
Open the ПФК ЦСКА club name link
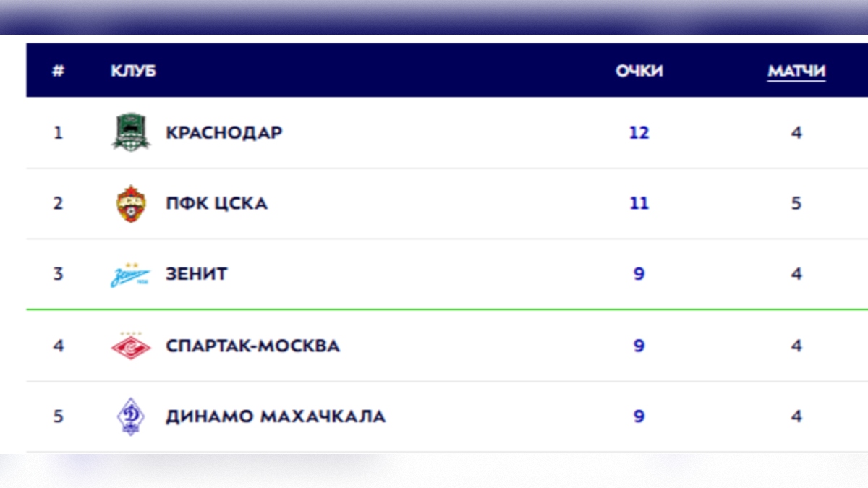[x=217, y=203]
